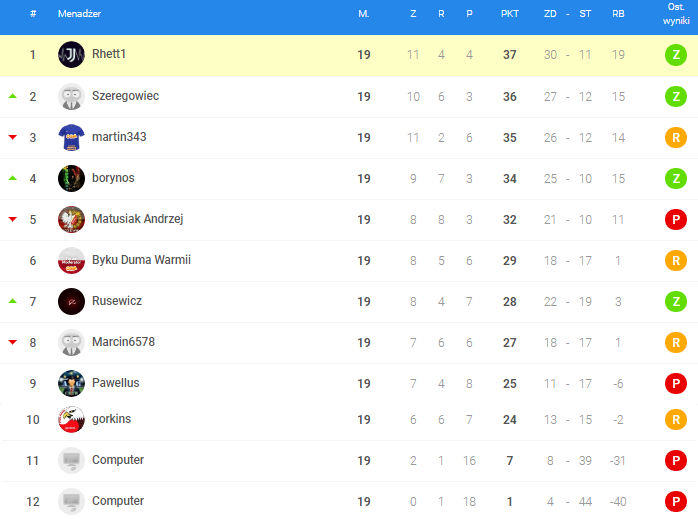Image resolution: width=698 pixels, height=519 pixels.
Task: Click red P result badge for Matusiak Andrzej
Action: coord(676,219)
